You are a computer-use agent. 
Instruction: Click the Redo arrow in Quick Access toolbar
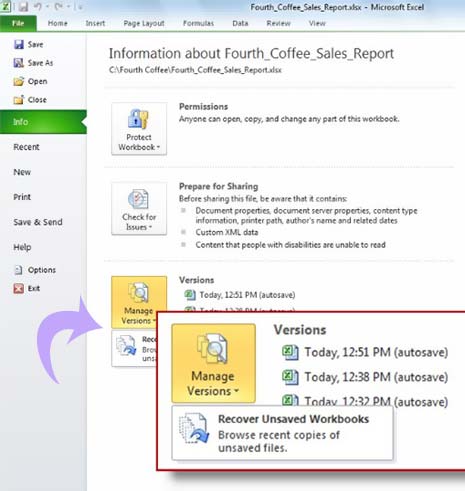coord(59,7)
